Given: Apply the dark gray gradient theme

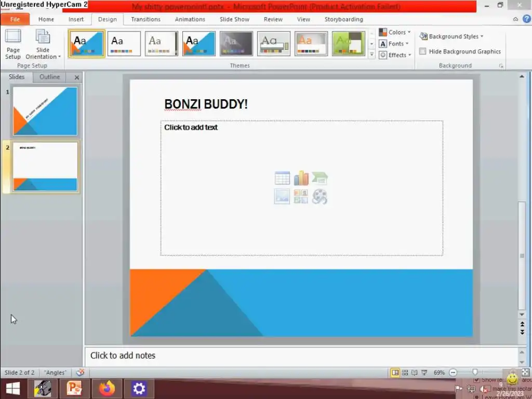Looking at the screenshot, I should tap(236, 44).
